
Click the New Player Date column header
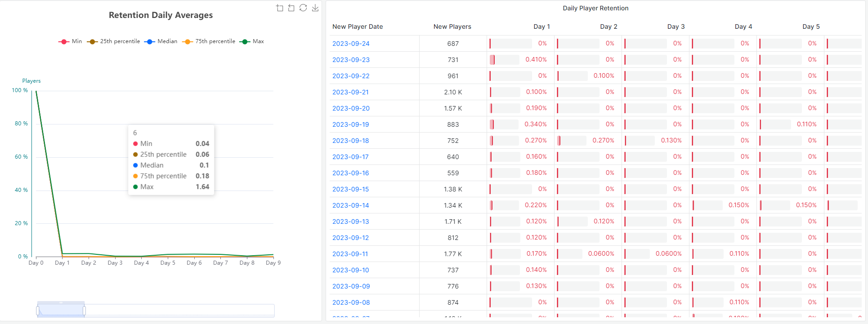click(x=358, y=27)
